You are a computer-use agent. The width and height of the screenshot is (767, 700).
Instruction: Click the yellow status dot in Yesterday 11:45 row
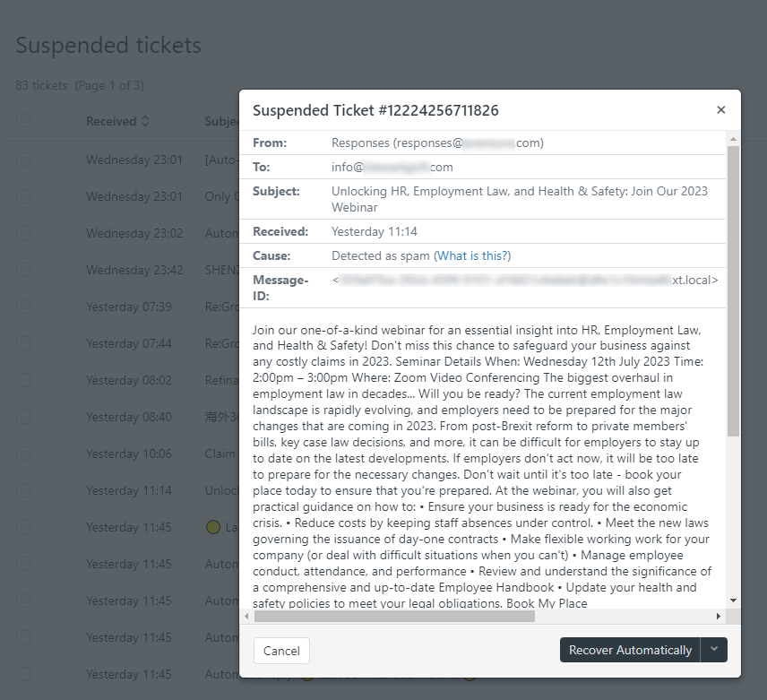tap(215, 527)
